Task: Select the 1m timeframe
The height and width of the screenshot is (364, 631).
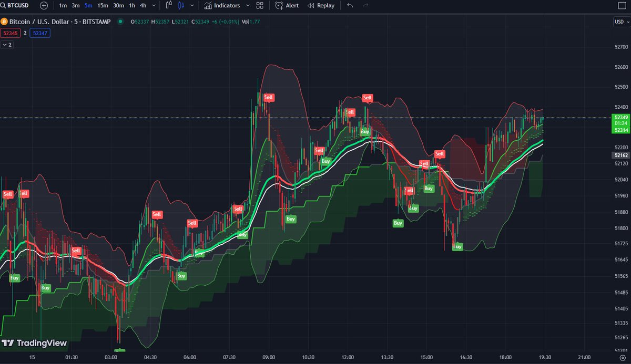Action: tap(63, 5)
